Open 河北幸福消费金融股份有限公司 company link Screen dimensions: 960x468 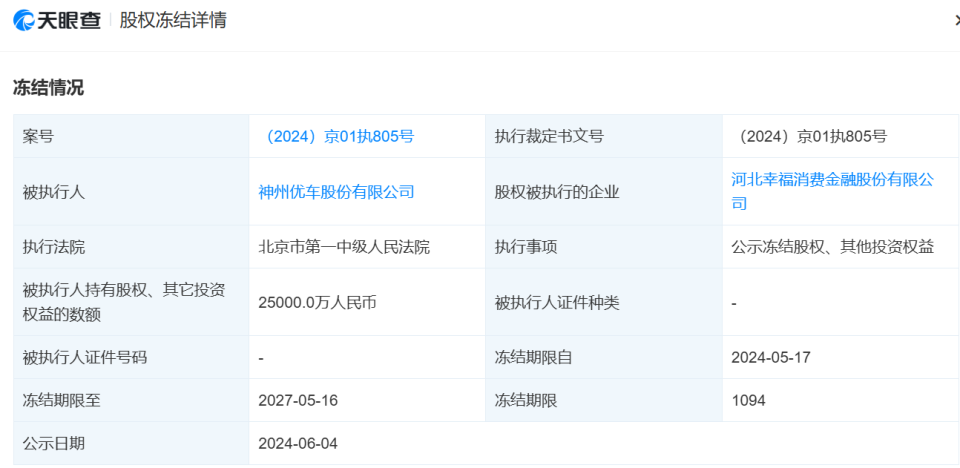pos(833,191)
